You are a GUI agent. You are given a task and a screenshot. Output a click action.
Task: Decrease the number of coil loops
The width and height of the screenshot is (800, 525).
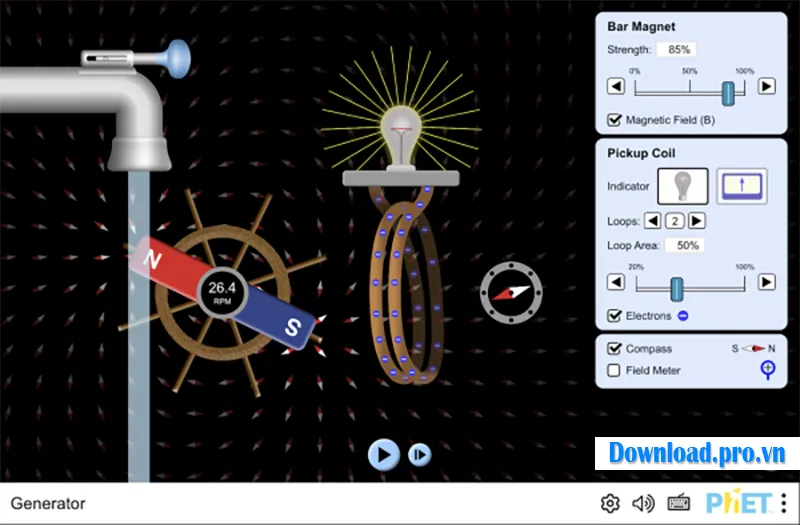coord(653,221)
